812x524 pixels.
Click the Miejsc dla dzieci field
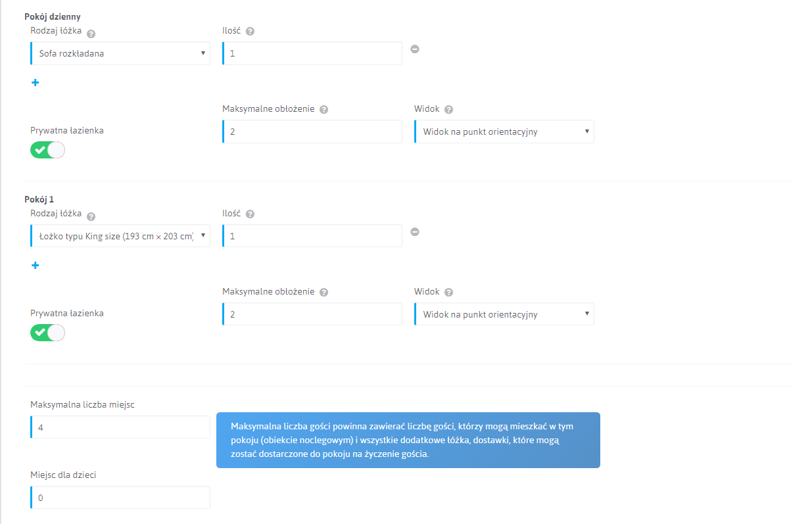tap(120, 498)
